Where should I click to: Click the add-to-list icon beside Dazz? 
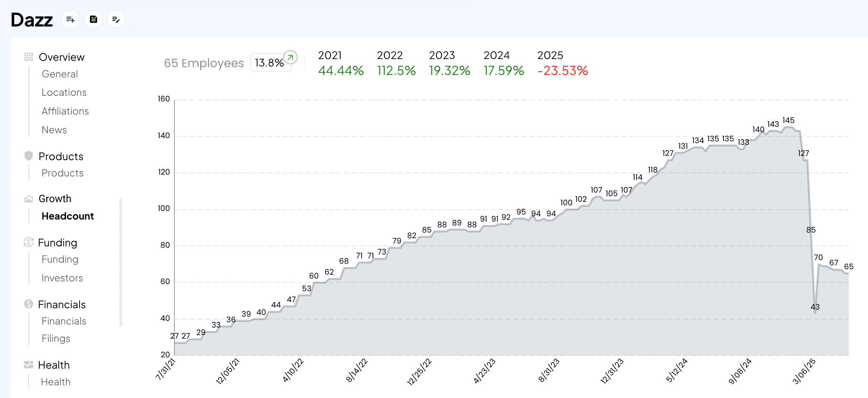pyautogui.click(x=71, y=19)
